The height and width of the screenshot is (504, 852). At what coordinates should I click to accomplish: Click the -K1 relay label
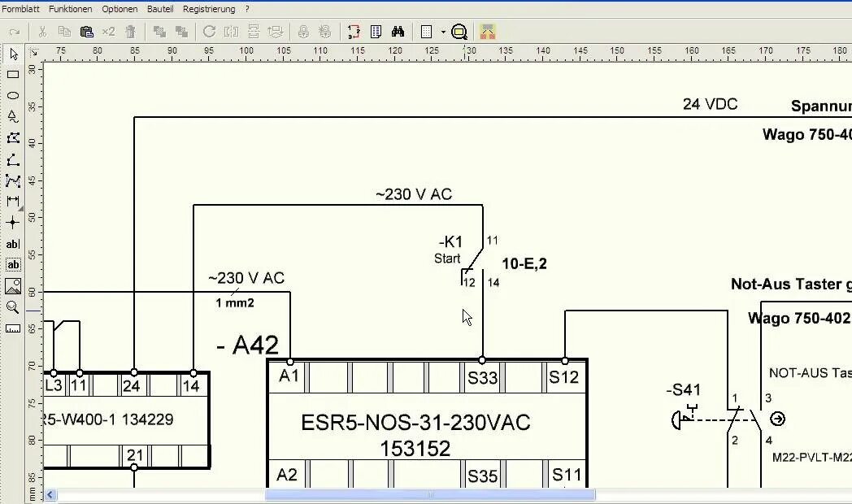click(450, 241)
